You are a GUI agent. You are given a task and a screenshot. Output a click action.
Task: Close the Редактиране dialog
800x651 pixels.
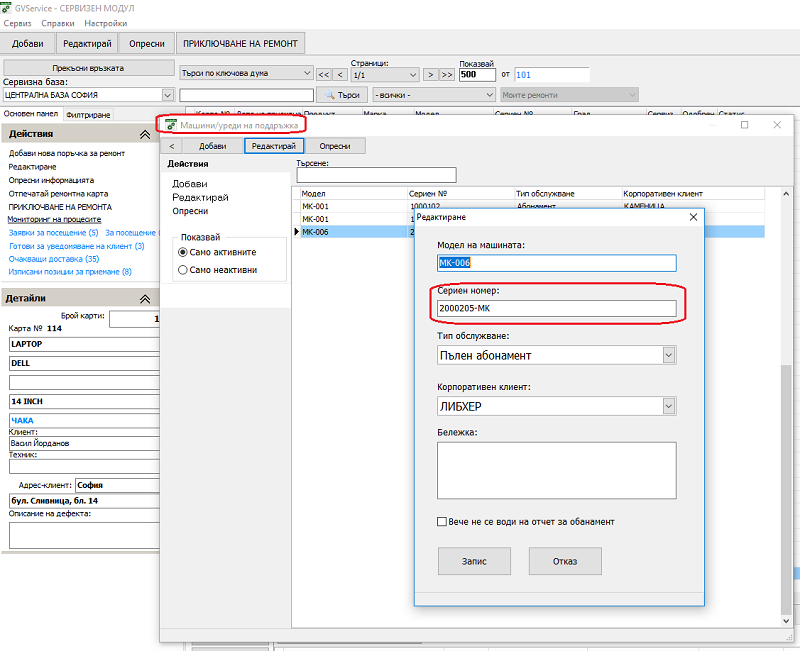pos(693,217)
